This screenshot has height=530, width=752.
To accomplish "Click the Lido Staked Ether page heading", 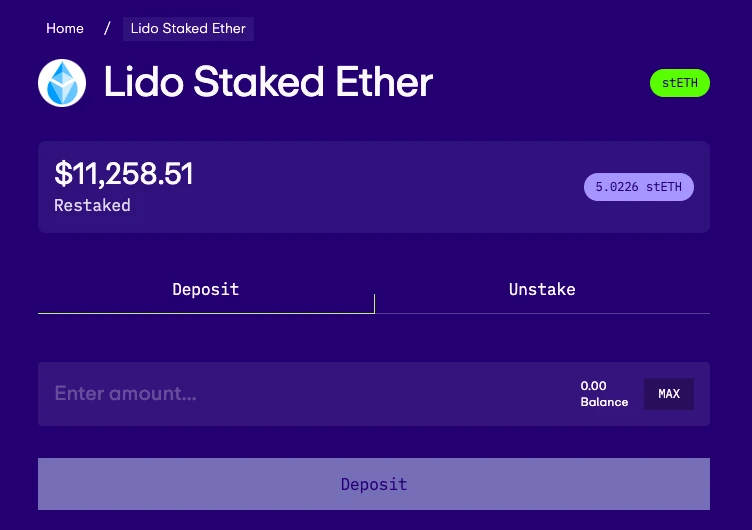I will tap(268, 83).
